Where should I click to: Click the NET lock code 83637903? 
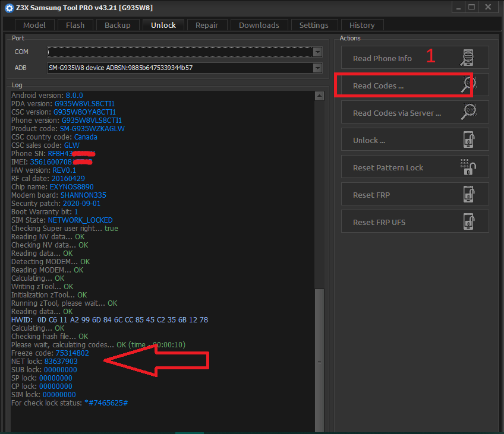[61, 362]
